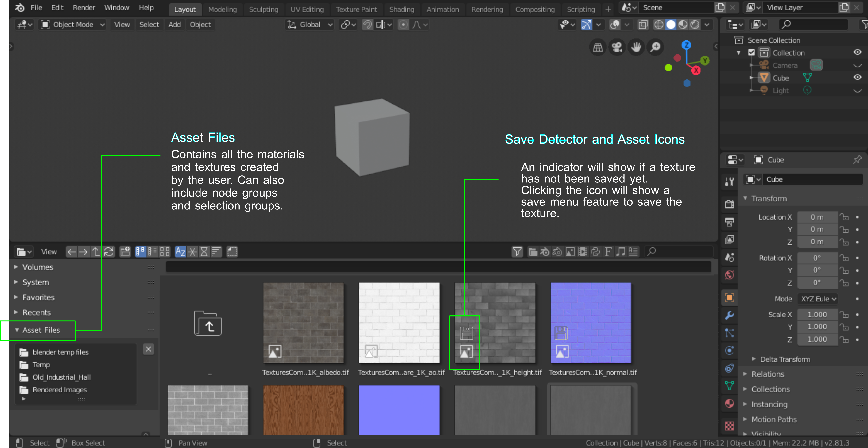Toggle X-ray mode icon
Viewport: 868px width, 448px height.
pos(643,25)
